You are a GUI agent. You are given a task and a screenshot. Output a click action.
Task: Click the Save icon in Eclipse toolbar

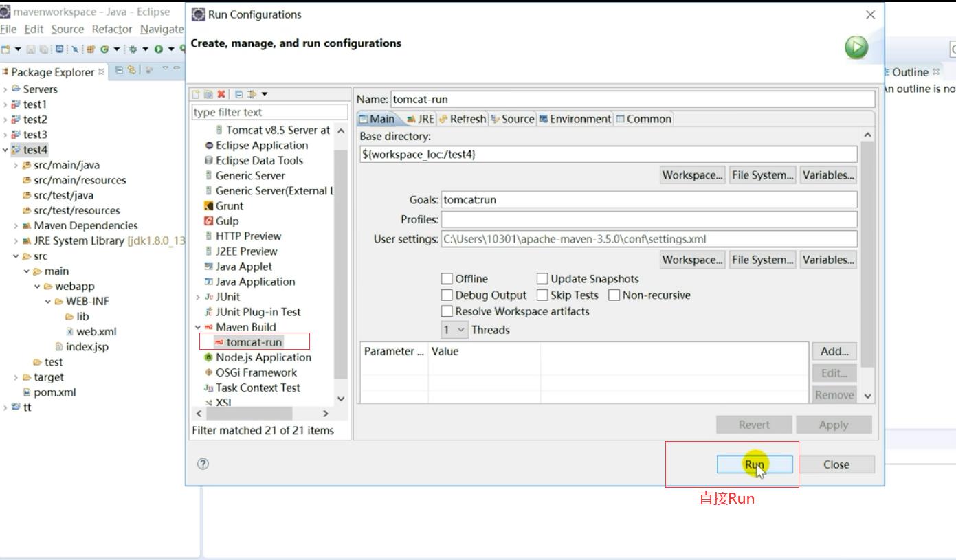30,49
